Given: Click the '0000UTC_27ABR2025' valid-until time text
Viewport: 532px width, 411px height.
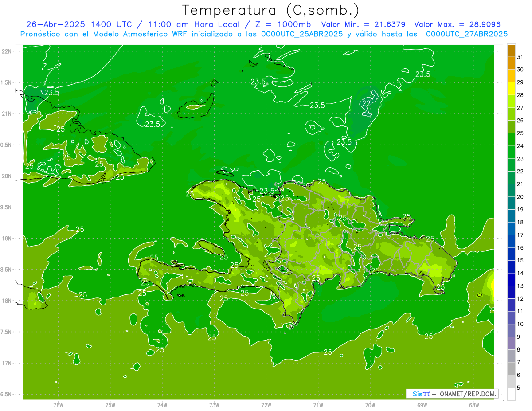Looking at the screenshot, I should coord(467,34).
